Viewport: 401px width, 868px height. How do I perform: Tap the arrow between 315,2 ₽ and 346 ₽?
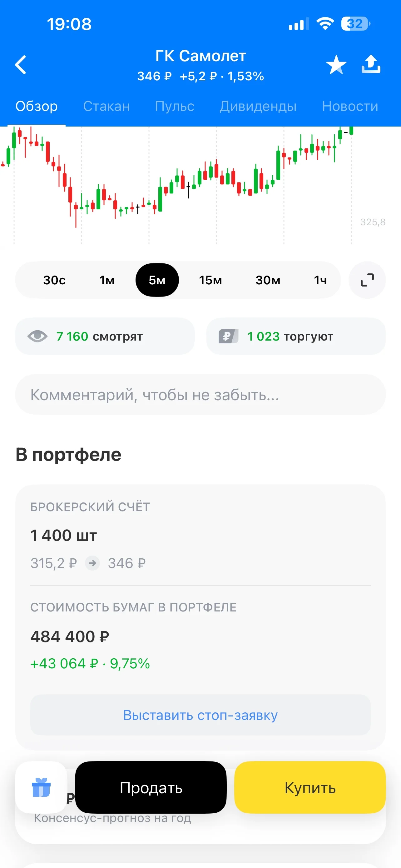pyautogui.click(x=92, y=563)
